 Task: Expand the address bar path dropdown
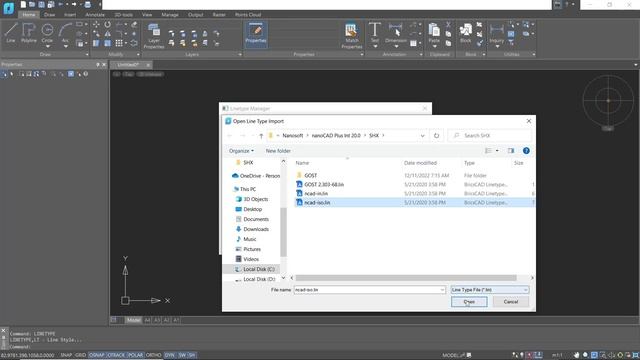point(422,136)
